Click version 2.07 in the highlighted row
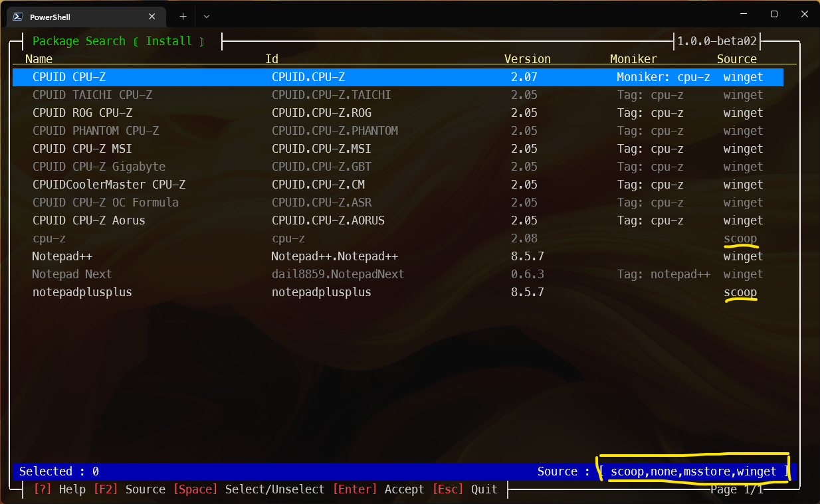The image size is (820, 504). tap(524, 77)
